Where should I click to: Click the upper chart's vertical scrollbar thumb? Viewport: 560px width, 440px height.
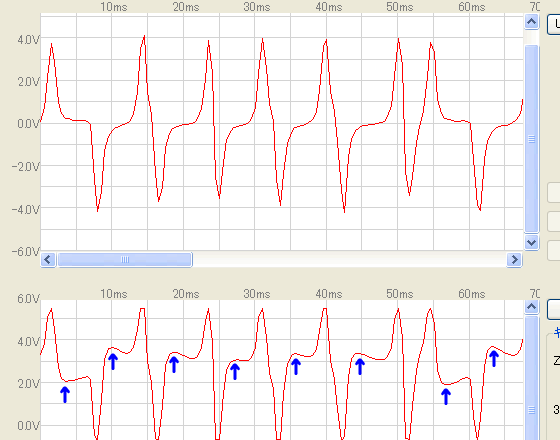(531, 139)
